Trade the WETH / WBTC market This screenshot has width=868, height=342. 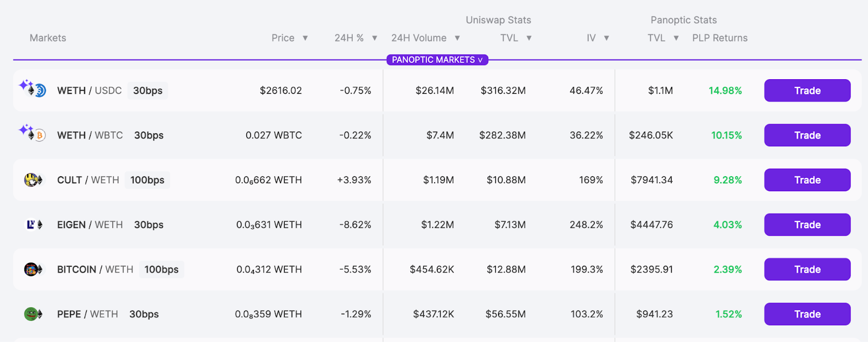coord(807,135)
